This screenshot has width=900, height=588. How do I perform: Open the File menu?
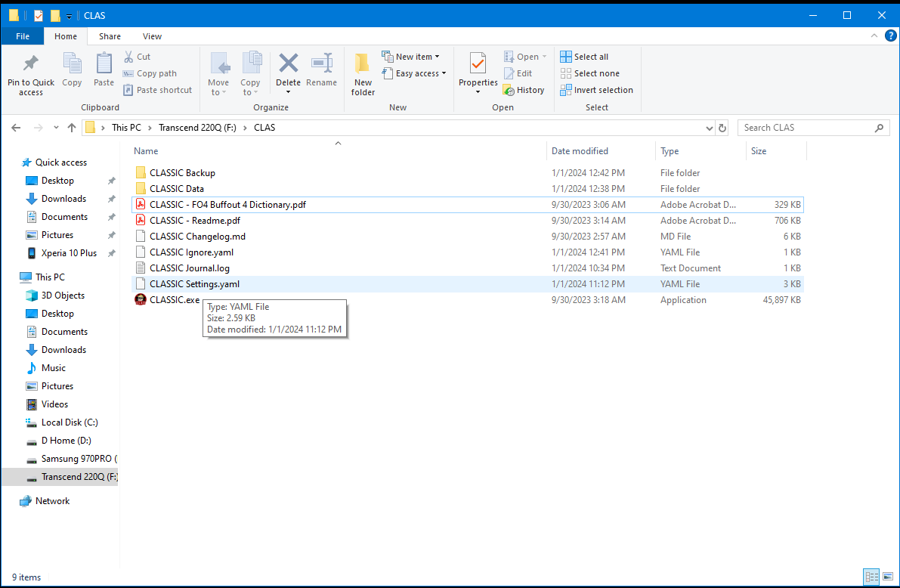(23, 36)
